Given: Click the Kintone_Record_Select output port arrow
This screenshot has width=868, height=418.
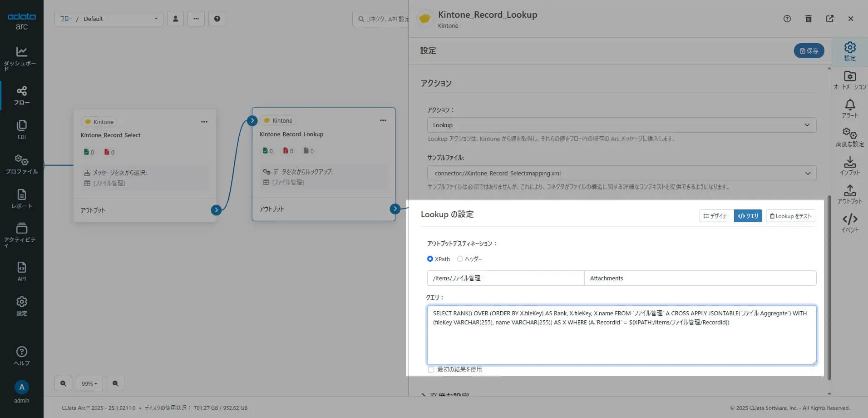Looking at the screenshot, I should pyautogui.click(x=216, y=210).
